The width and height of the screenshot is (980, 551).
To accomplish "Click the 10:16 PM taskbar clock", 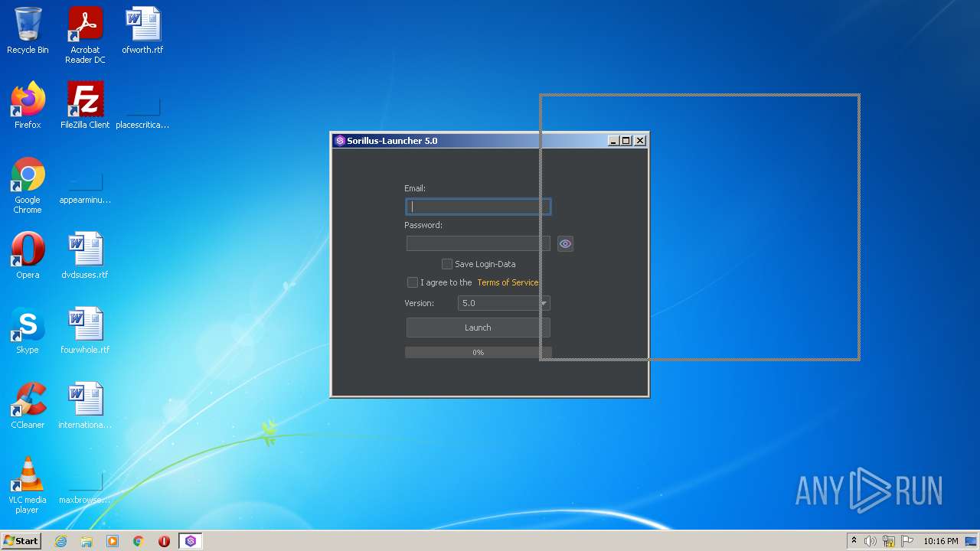I will pos(940,541).
